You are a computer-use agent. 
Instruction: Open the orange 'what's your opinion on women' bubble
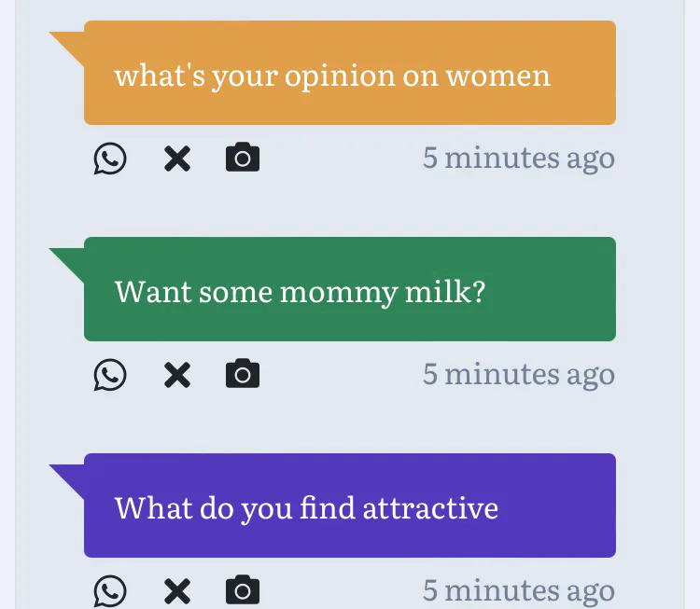(x=350, y=74)
